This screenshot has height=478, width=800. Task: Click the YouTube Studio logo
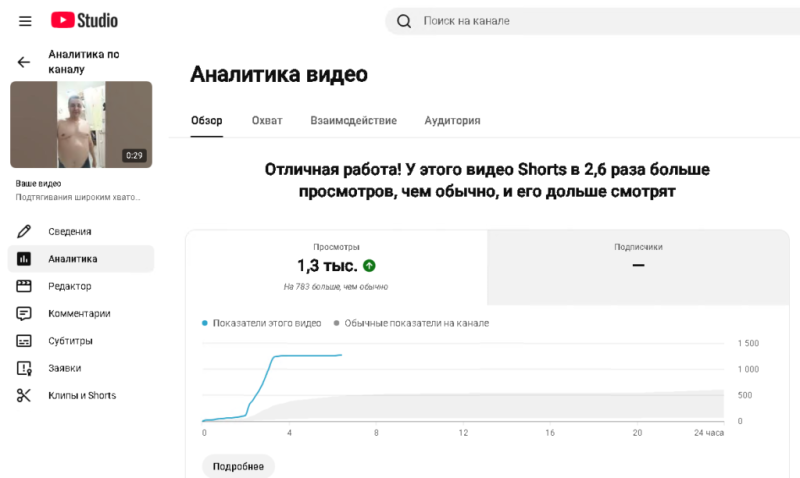[84, 20]
